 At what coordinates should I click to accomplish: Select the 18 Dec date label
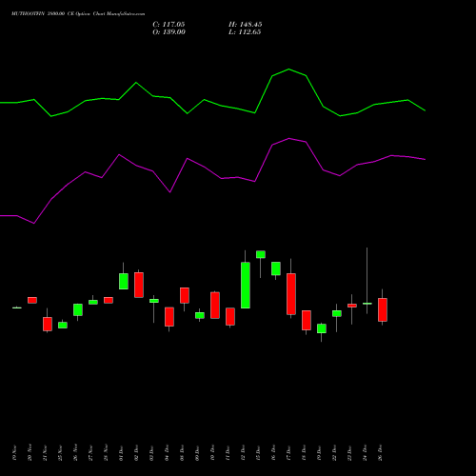(x=305, y=453)
